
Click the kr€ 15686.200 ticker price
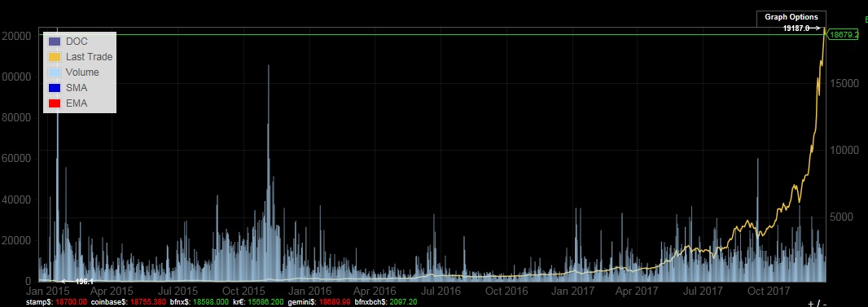tap(265, 302)
